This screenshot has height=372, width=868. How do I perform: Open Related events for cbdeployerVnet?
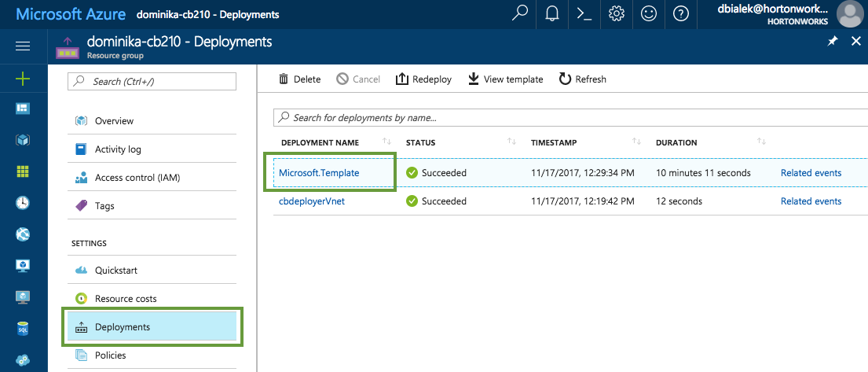tap(811, 201)
